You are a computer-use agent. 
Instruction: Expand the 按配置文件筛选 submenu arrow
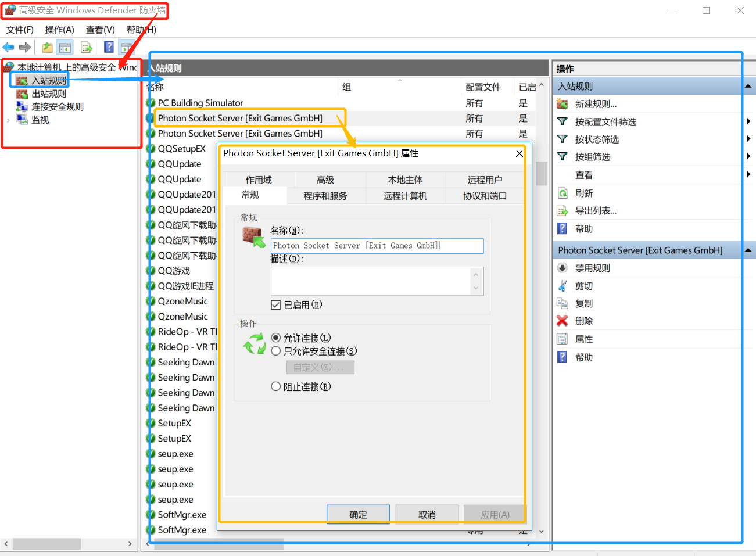coord(748,121)
